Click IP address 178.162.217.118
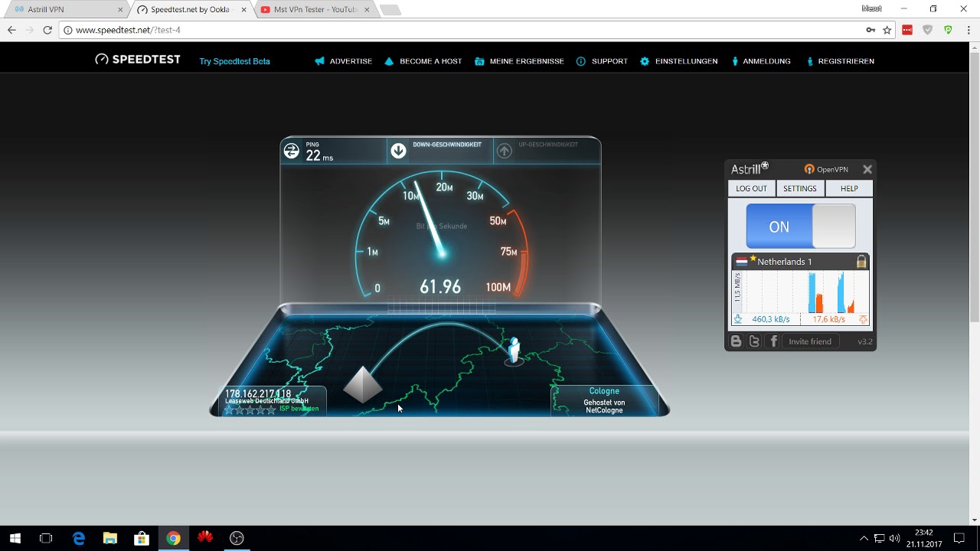980x551 pixels. [258, 393]
